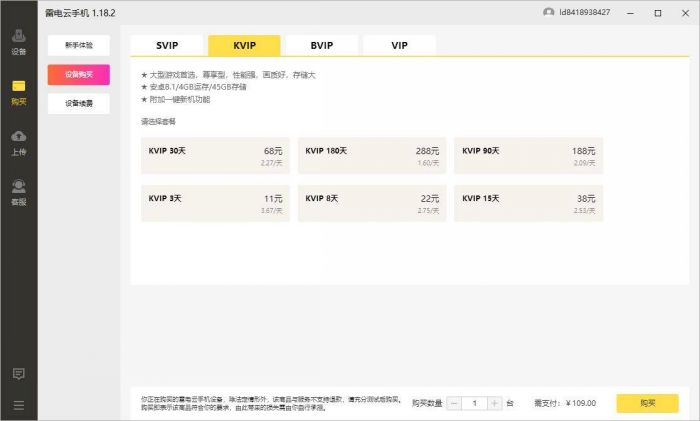The height and width of the screenshot is (421, 700).
Task: Choose the KVIP 30天 68元 package
Action: click(x=215, y=156)
